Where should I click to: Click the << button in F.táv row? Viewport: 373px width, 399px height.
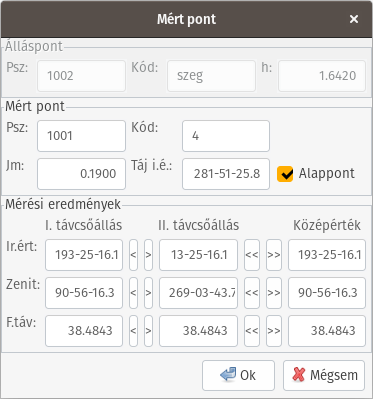[252, 331]
